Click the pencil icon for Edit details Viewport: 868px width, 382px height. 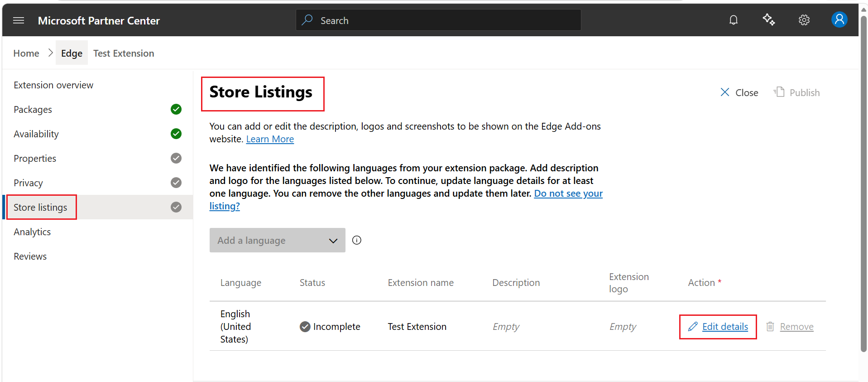click(x=693, y=326)
